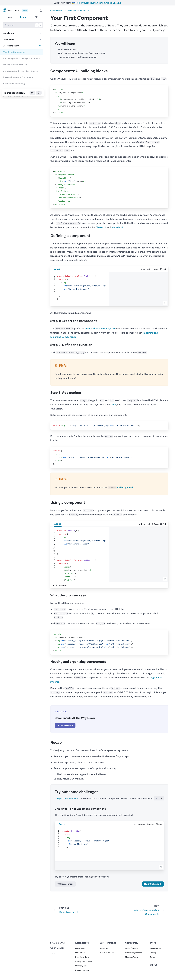Image resolution: width=175 pixels, height=980 pixels.
Task: Open standard JavaScript syntax link
Action: [x=100, y=328]
